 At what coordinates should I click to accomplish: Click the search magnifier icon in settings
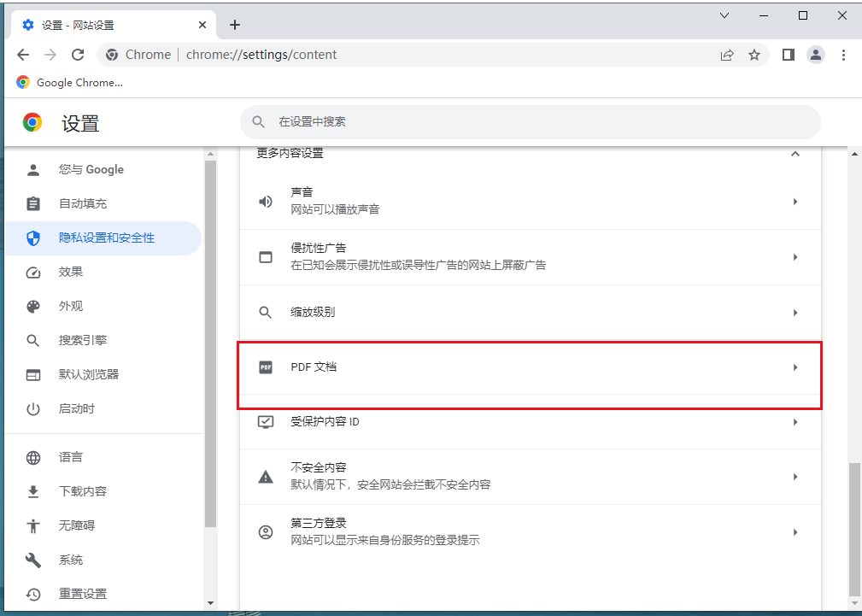[259, 122]
